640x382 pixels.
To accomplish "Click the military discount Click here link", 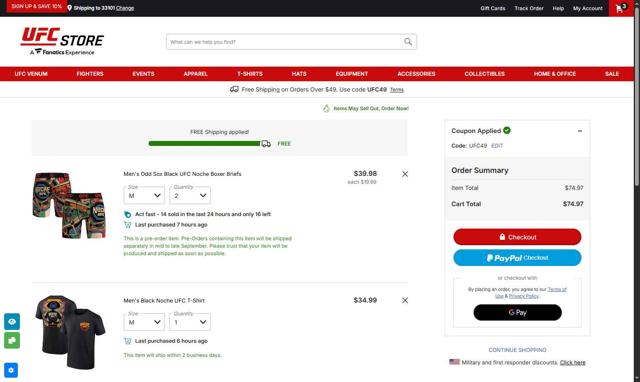I will coord(573,362).
